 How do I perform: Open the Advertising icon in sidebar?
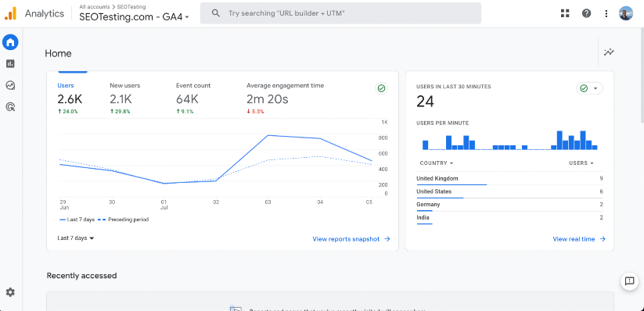(10, 107)
